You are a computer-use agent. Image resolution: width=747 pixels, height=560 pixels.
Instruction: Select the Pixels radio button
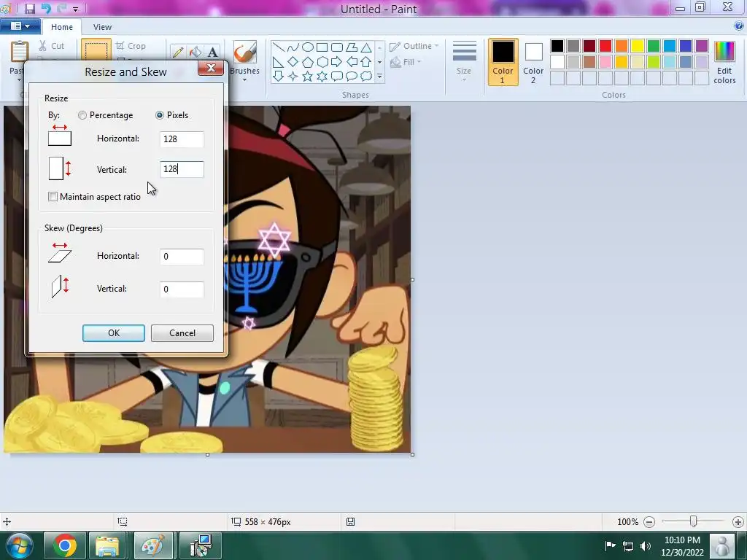pos(160,115)
